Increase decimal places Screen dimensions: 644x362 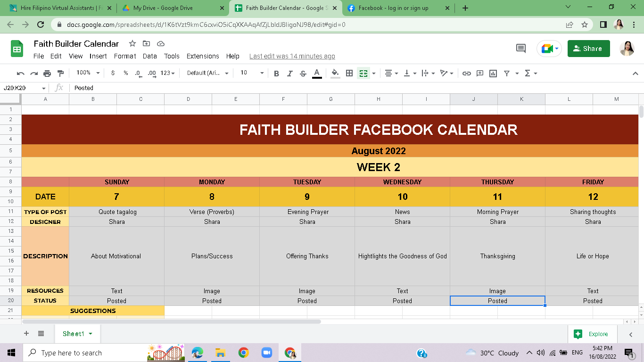[152, 73]
